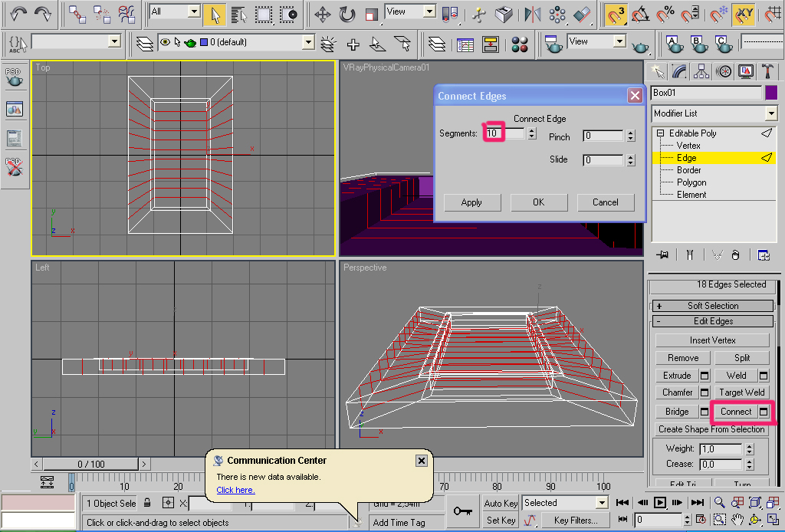
Task: Click the Set Keys key icon
Action: pyautogui.click(x=461, y=511)
